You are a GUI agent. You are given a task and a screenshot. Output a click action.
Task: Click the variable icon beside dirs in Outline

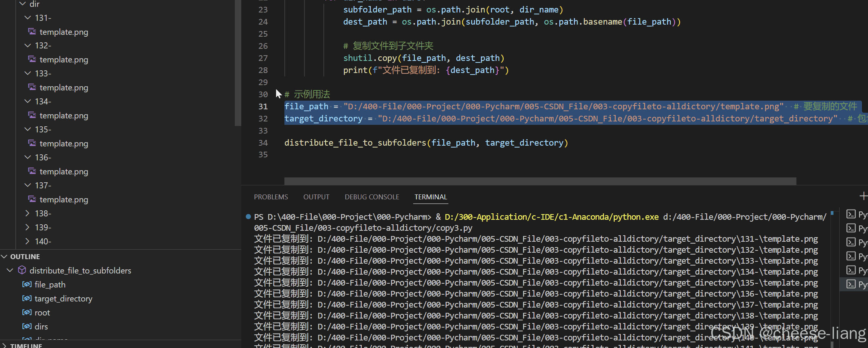pos(27,326)
